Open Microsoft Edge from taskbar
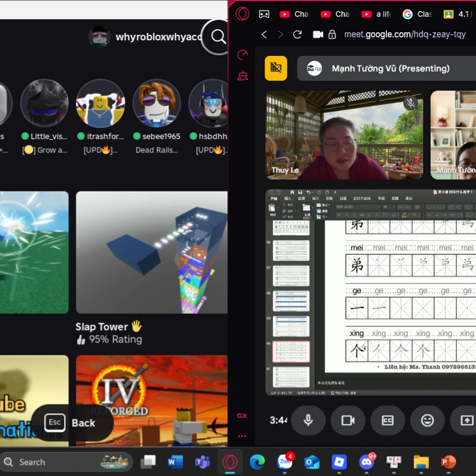Image resolution: width=476 pixels, height=476 pixels. tap(257, 462)
